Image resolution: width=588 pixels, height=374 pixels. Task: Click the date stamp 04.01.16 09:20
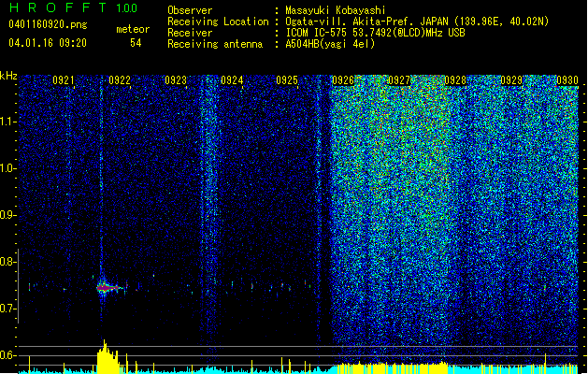coord(48,43)
